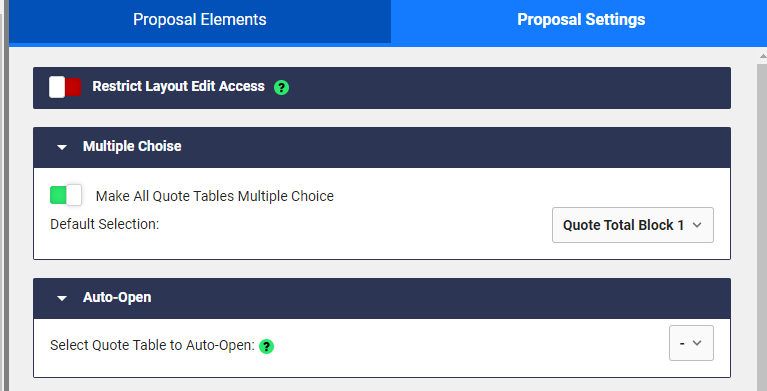Click the vertical scrollbar track
This screenshot has width=767, height=391.
[x=762, y=225]
